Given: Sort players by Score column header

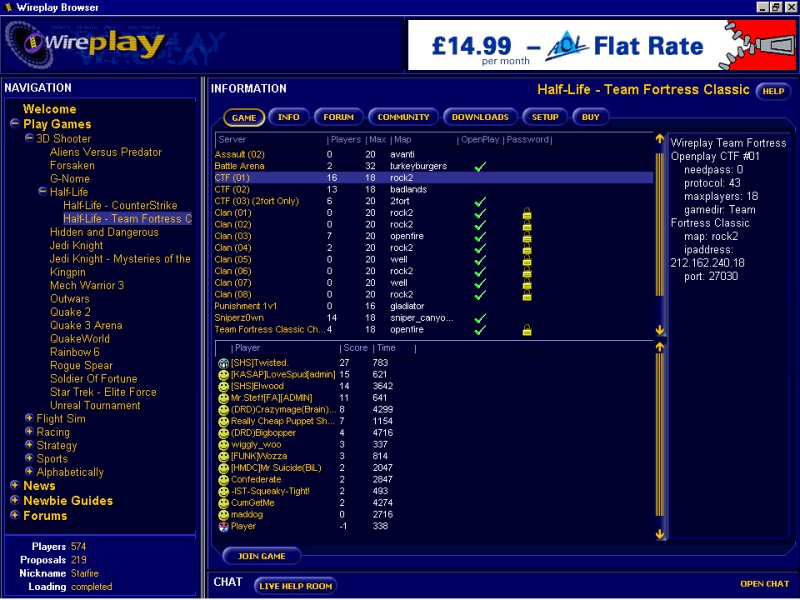Looking at the screenshot, I should coord(355,348).
